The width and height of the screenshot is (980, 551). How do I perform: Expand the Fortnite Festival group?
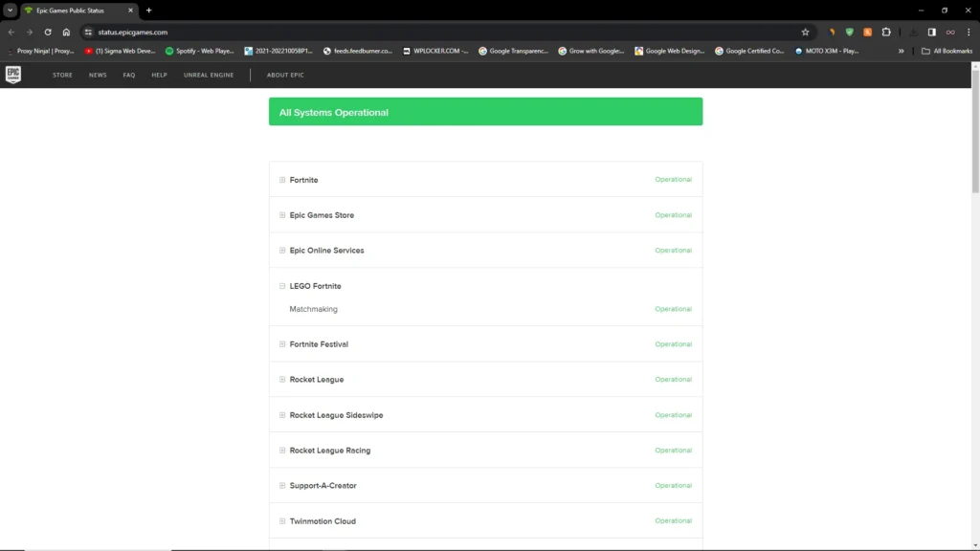282,344
